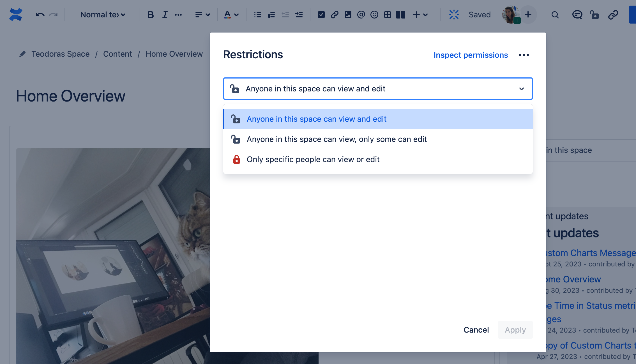Insert a bullet list
Viewport: 636px width, 364px height.
point(257,15)
